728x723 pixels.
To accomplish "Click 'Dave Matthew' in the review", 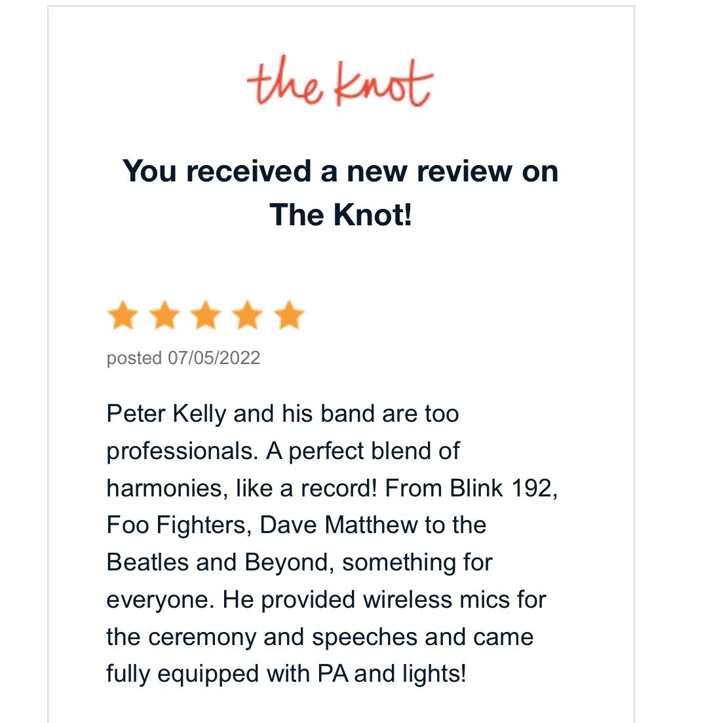I will coord(339,525).
